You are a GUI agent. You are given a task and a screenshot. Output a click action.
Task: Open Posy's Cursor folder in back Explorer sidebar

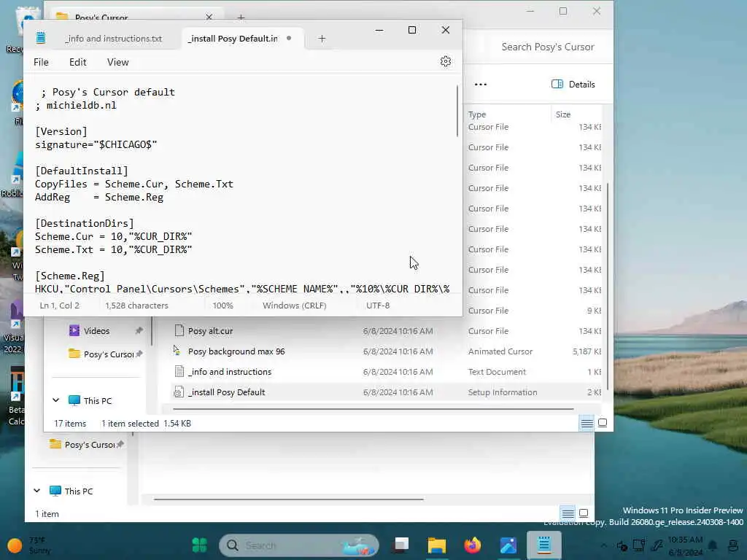(x=90, y=445)
